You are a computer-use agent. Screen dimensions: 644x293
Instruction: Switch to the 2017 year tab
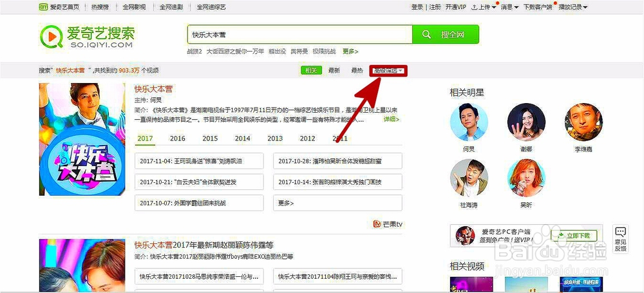tap(145, 138)
